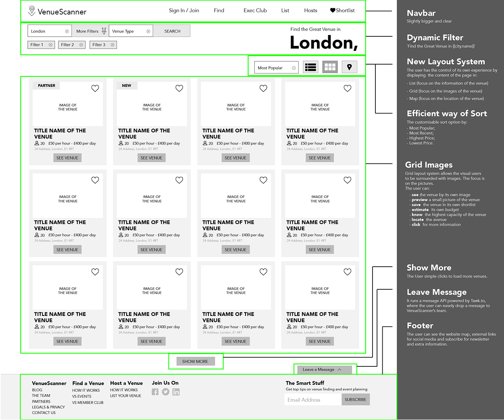Screen dimensions: 504x420
Task: Click the VenueScanner logo pin icon
Action: pos(31,11)
